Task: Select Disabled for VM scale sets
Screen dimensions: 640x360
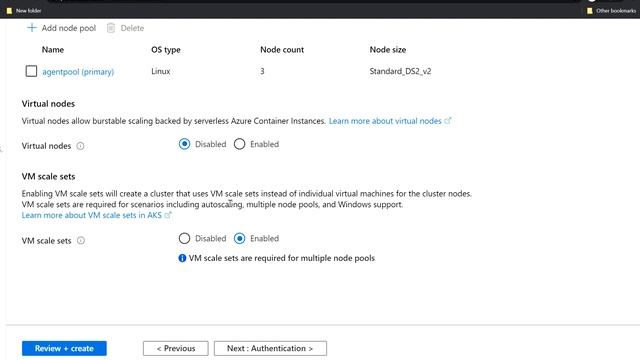Action: (184, 238)
